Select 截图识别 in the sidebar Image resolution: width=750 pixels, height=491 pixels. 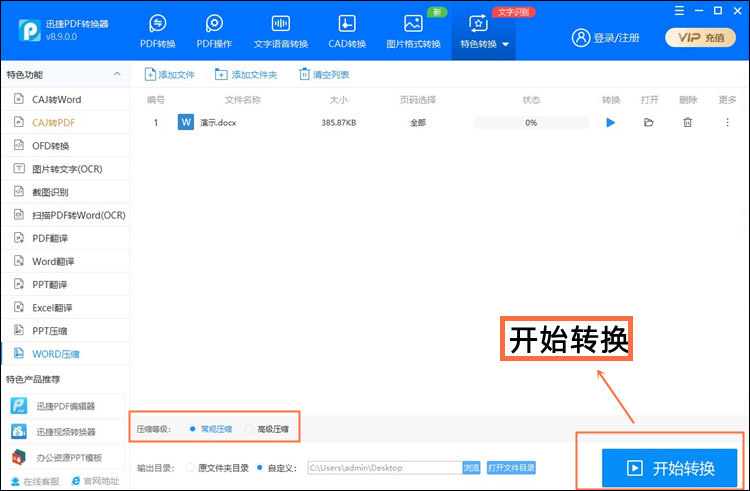pyautogui.click(x=66, y=192)
